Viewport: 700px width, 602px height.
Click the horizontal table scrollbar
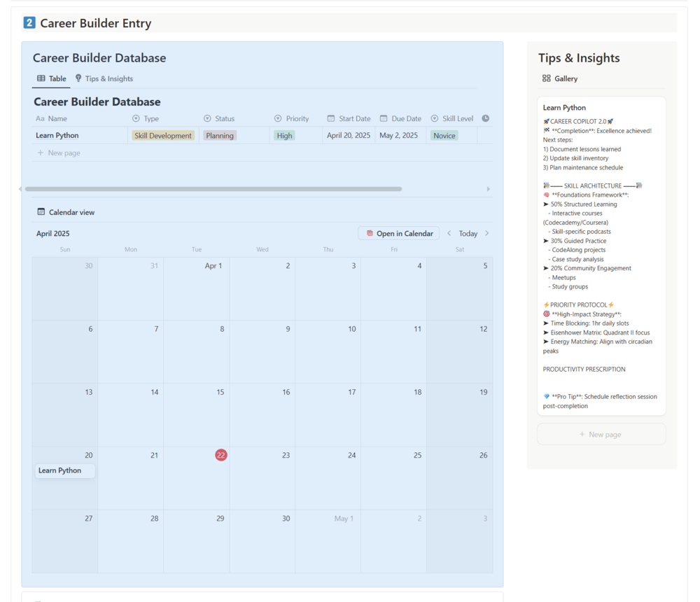point(213,189)
